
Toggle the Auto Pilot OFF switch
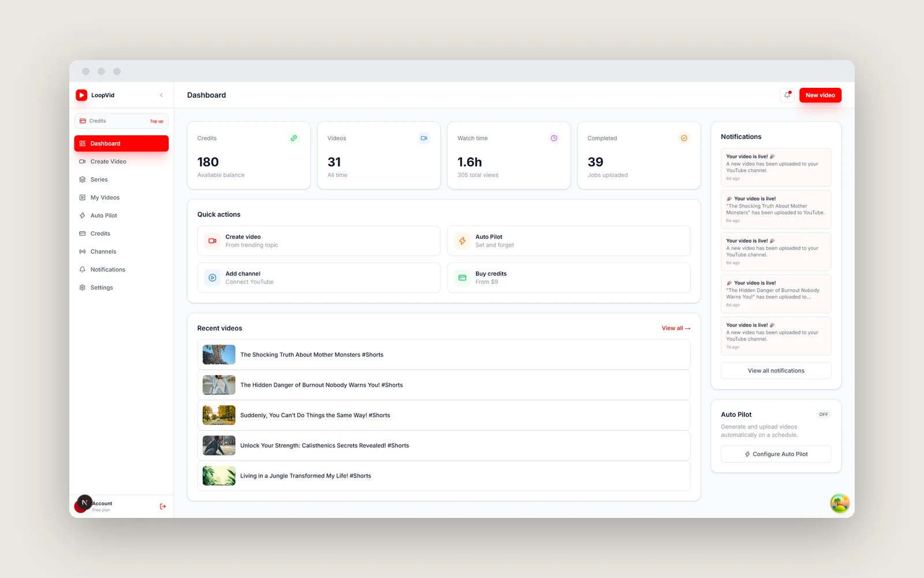pyautogui.click(x=824, y=414)
